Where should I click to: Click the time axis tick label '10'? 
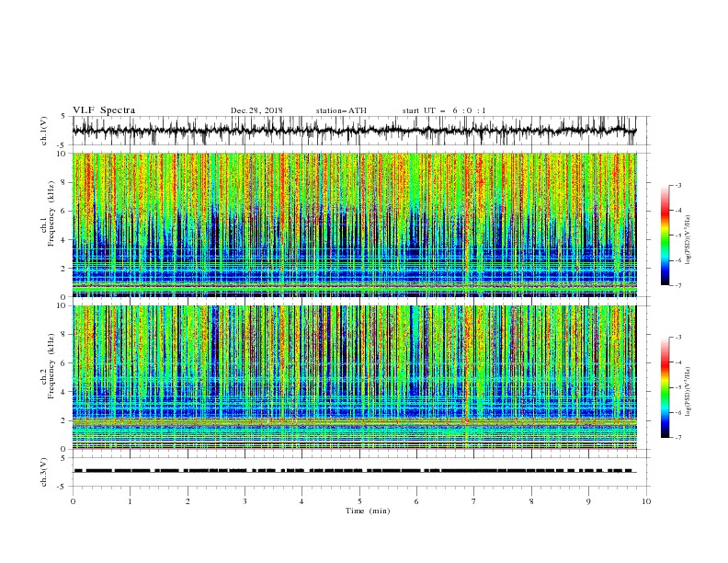tap(646, 501)
